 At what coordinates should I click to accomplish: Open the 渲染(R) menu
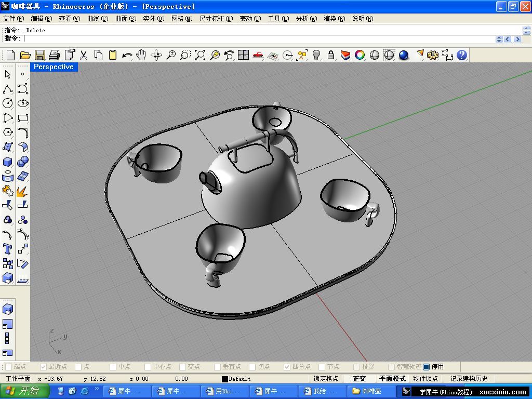click(335, 19)
